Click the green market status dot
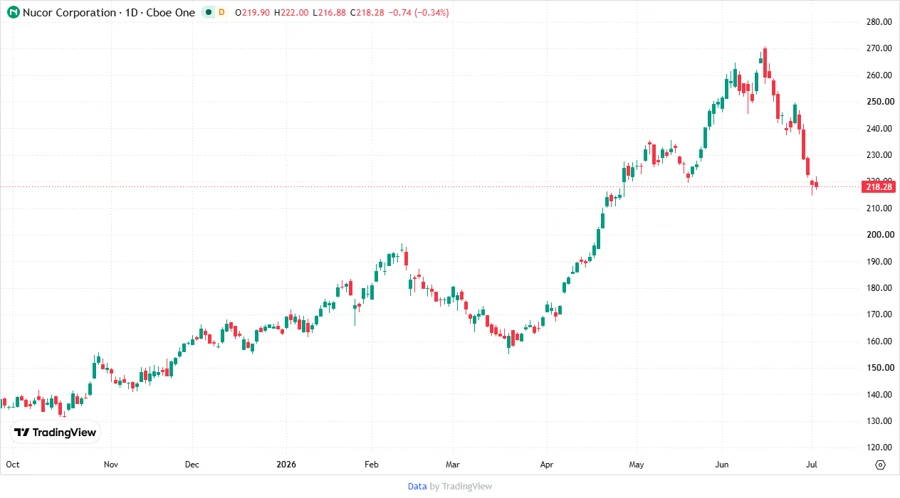Image resolution: width=900 pixels, height=498 pixels. pyautogui.click(x=208, y=12)
